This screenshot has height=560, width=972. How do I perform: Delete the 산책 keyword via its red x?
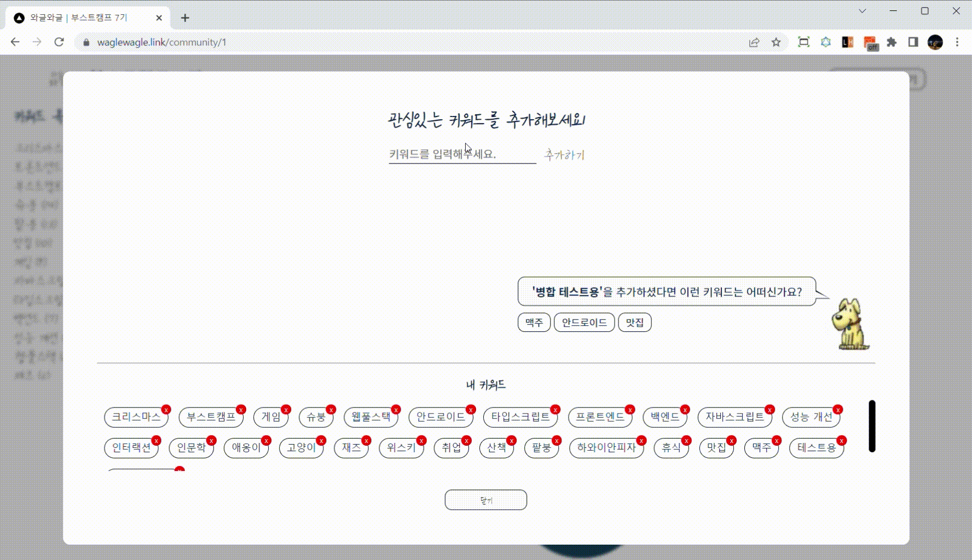tap(511, 441)
